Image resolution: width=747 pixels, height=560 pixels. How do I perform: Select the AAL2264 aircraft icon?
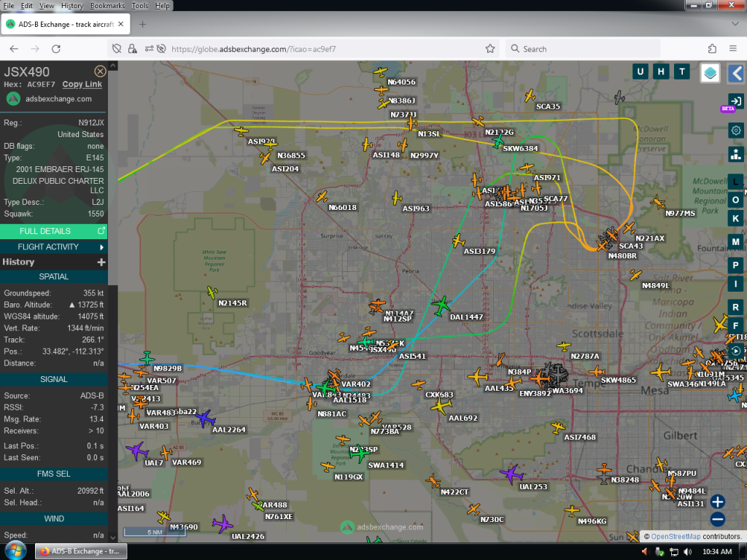[205, 419]
